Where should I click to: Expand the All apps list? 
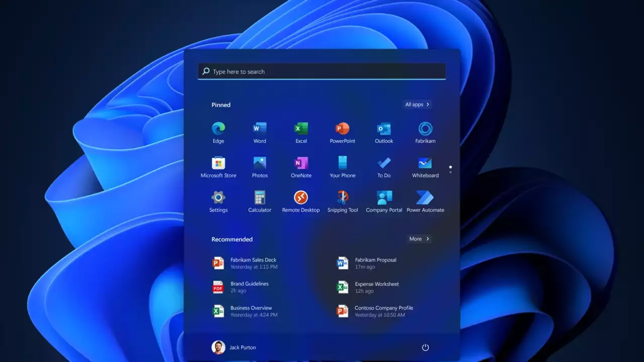click(417, 105)
